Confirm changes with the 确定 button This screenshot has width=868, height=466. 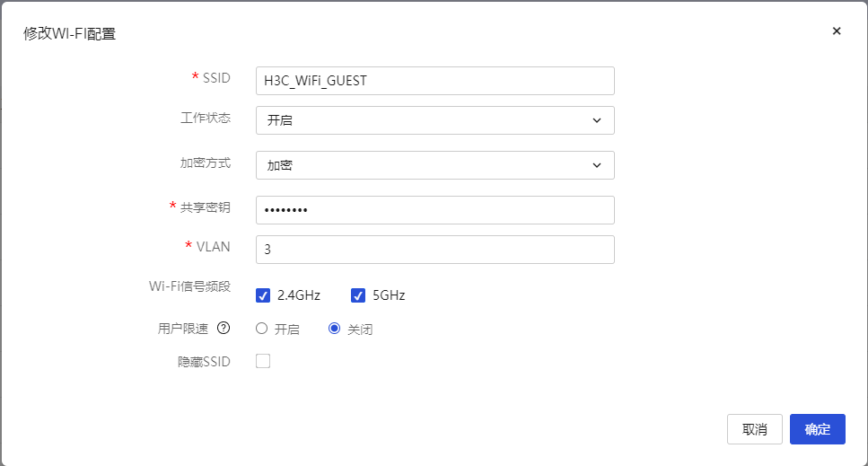(817, 429)
